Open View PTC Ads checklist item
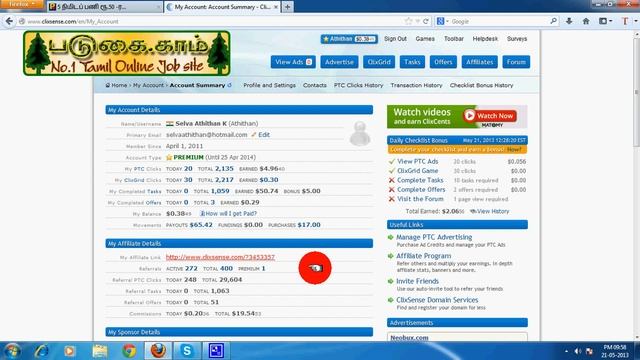 pos(417,162)
